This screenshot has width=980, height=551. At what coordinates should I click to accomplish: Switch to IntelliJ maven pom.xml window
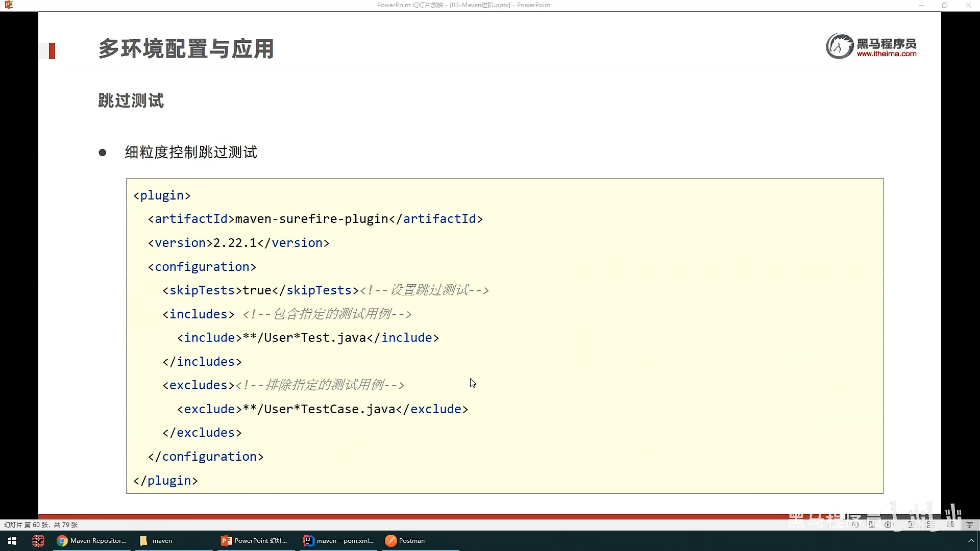(338, 541)
